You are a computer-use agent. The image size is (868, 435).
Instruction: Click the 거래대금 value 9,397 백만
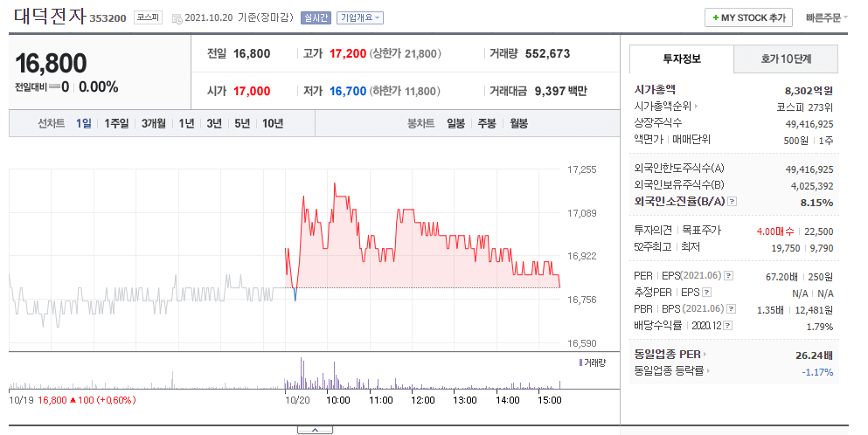pos(561,91)
